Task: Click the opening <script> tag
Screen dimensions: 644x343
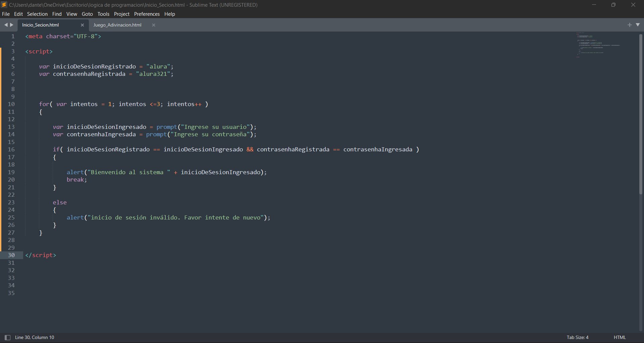Action: point(39,51)
